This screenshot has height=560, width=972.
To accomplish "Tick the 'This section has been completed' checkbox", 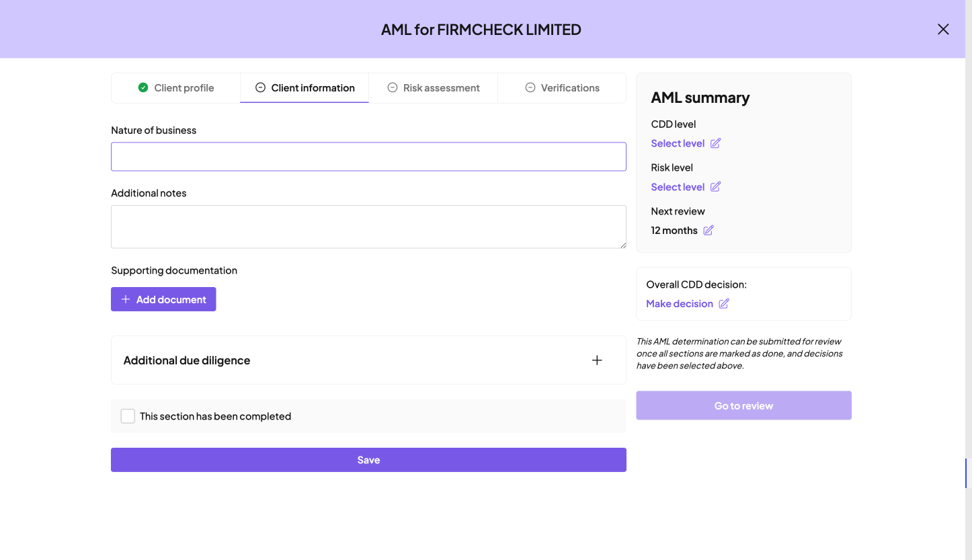I will pyautogui.click(x=128, y=416).
